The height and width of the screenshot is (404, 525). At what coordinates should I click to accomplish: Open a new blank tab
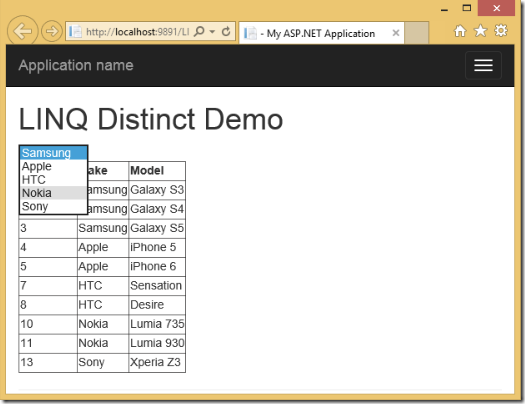[x=417, y=33]
